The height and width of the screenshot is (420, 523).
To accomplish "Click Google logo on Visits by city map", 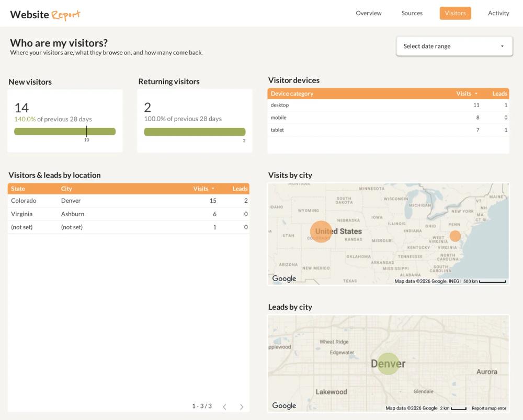I will [x=284, y=278].
